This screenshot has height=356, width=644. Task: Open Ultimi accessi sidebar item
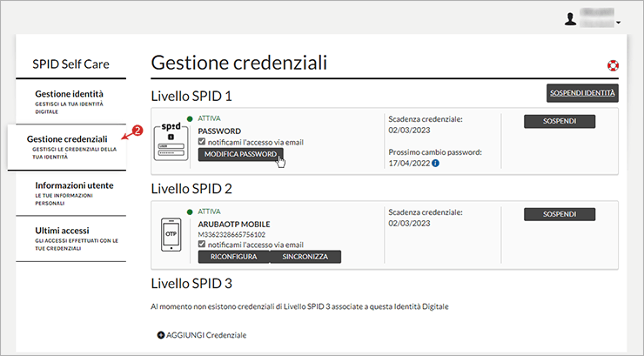coord(70,238)
